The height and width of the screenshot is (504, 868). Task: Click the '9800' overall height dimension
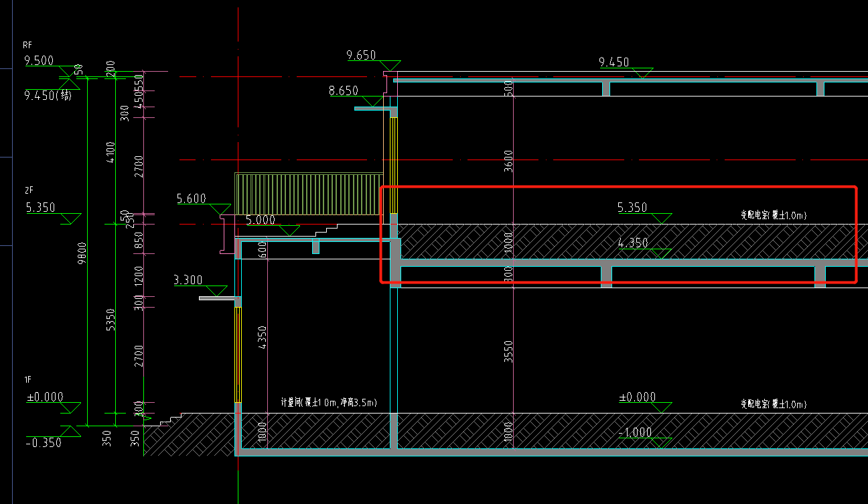pos(82,254)
